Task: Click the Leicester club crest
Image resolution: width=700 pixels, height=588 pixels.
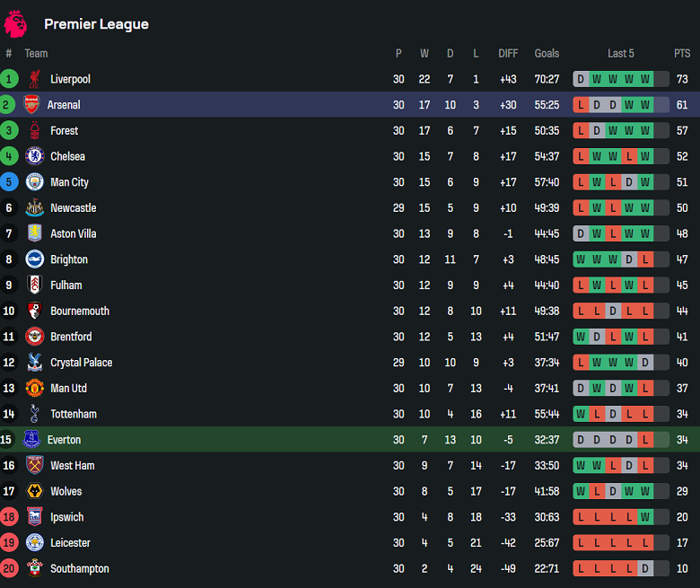Action: pyautogui.click(x=34, y=543)
